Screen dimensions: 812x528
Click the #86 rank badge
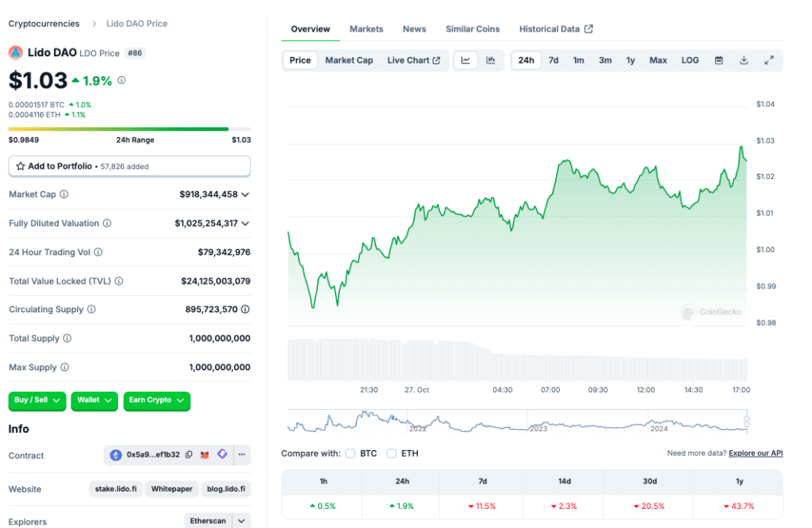point(135,53)
